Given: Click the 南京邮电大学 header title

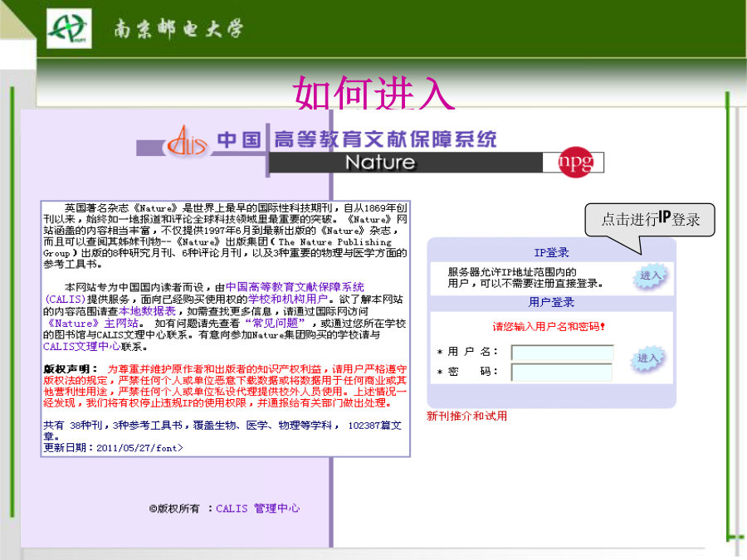Looking at the screenshot, I should (x=178, y=28).
